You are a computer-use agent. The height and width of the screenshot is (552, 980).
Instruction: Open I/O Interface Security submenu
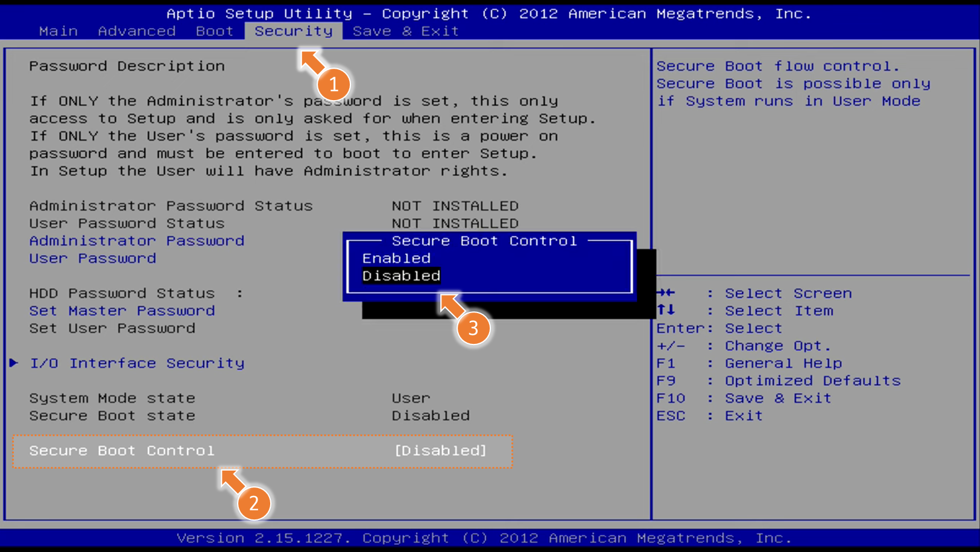pos(137,363)
